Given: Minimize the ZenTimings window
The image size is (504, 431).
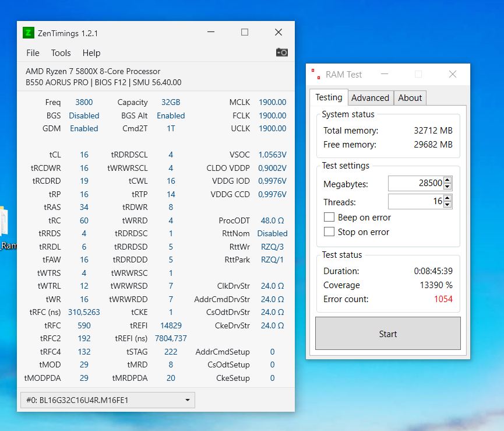Looking at the screenshot, I should (211, 32).
